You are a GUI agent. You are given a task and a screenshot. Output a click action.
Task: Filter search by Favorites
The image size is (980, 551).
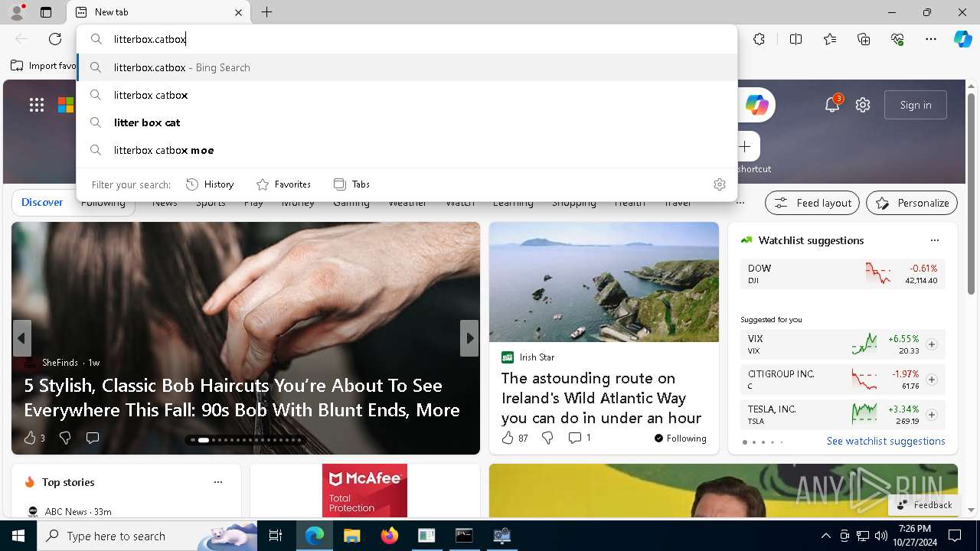(283, 184)
